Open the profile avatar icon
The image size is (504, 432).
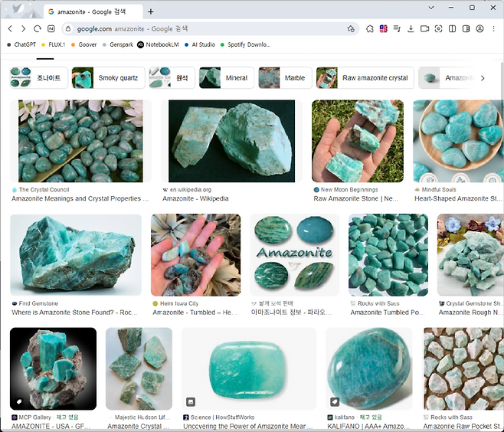[479, 28]
